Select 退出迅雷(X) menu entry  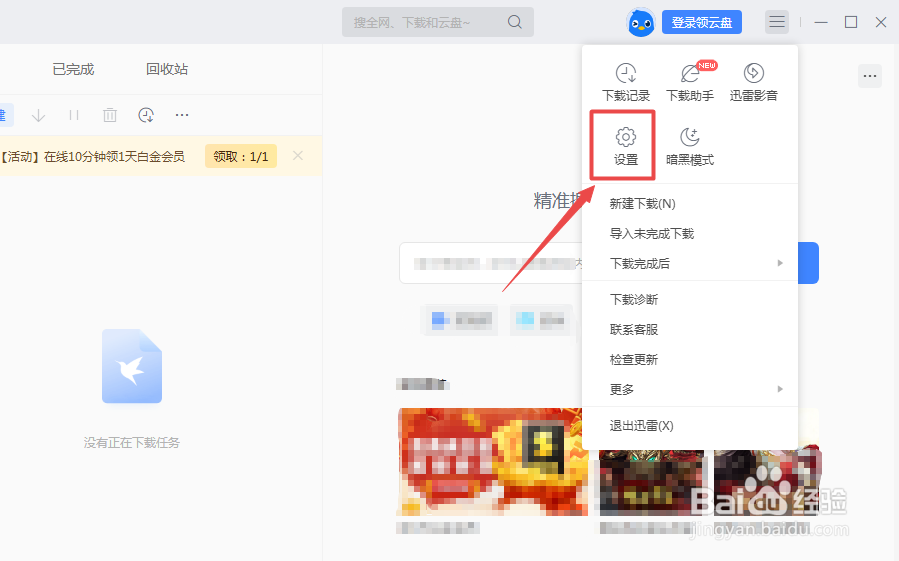[x=690, y=426]
